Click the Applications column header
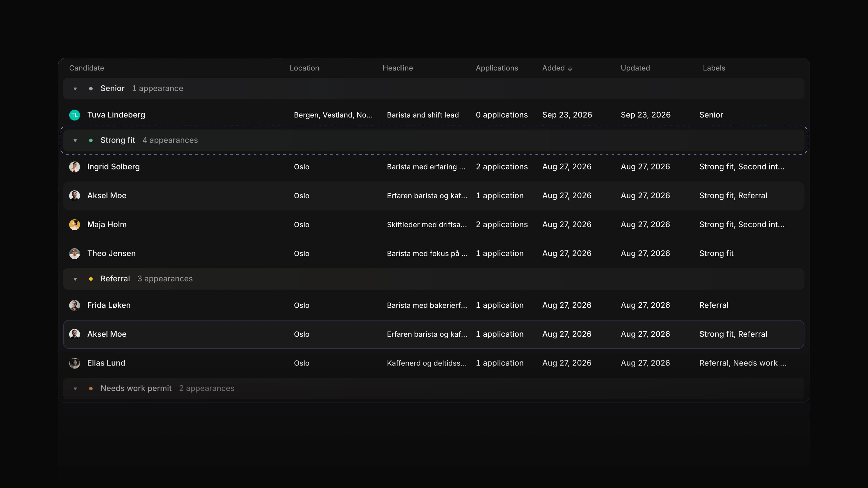 coord(497,68)
